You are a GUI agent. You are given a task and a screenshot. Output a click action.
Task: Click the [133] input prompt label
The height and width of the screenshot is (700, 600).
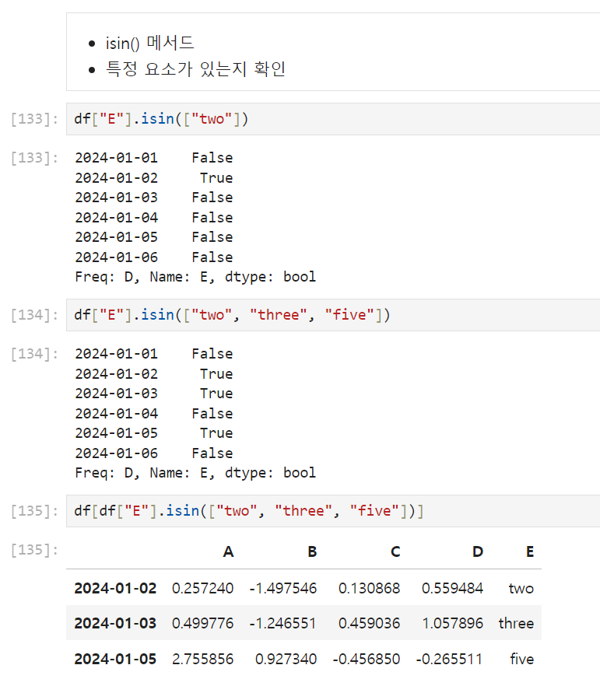click(x=34, y=119)
